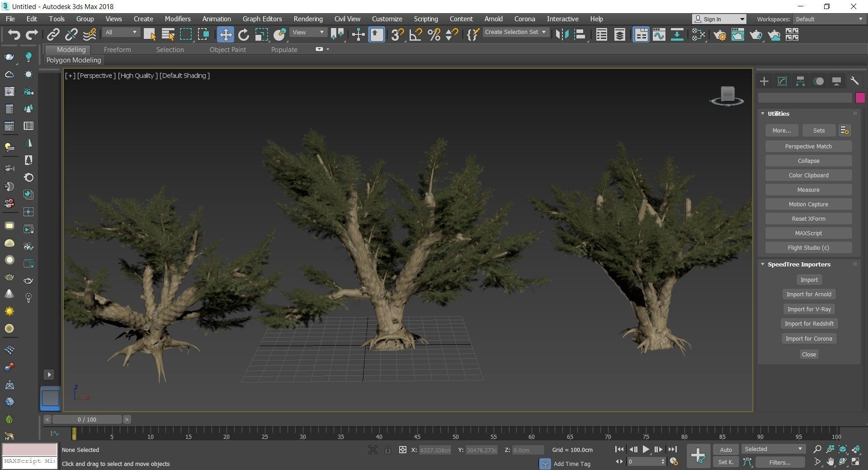Toggle Window/Crossing selection icon
The width and height of the screenshot is (868, 470).
(x=203, y=35)
